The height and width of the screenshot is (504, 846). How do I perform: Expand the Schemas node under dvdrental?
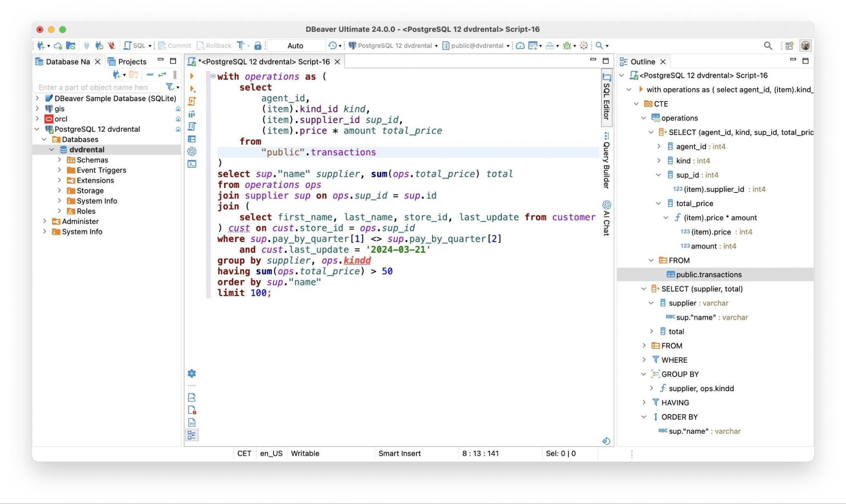(59, 160)
